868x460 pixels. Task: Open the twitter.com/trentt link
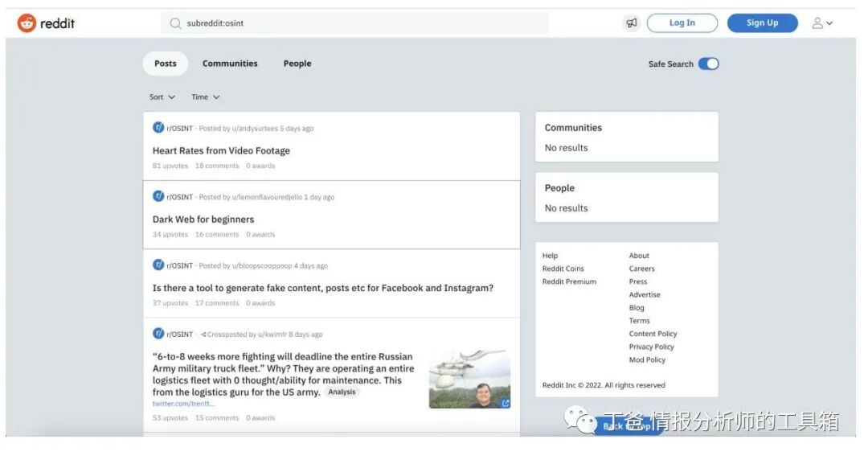tap(183, 404)
